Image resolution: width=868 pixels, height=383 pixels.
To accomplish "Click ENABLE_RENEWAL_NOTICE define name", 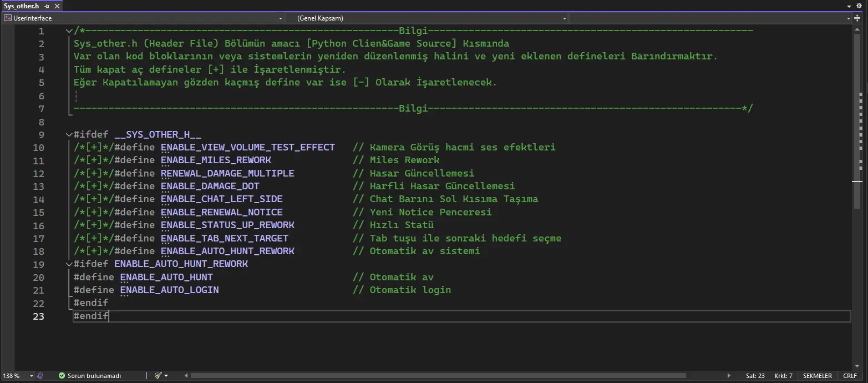I will (222, 213).
